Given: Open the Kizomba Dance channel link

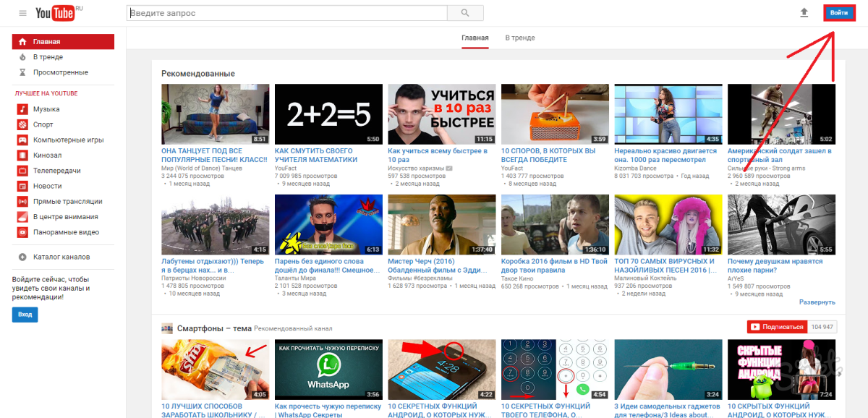Looking at the screenshot, I should pyautogui.click(x=634, y=168).
